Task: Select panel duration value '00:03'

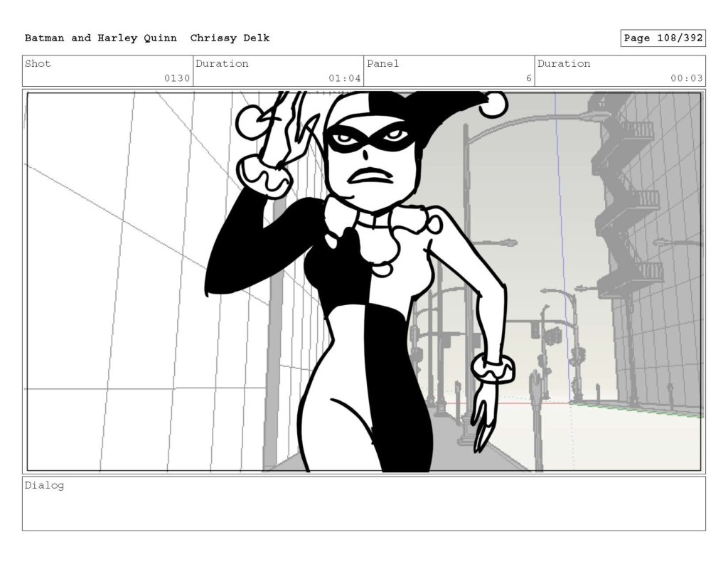Action: click(x=686, y=78)
